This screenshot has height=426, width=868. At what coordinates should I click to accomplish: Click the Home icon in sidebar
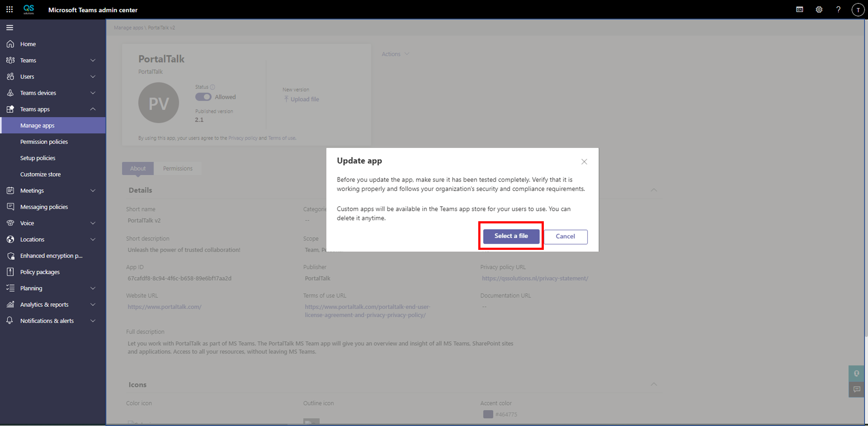coord(10,44)
